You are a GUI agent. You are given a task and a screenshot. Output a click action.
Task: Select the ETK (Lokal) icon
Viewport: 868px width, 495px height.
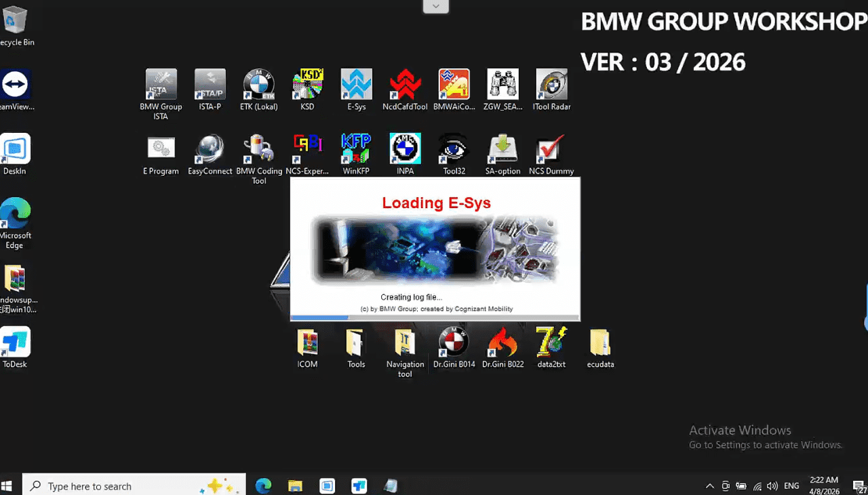pos(258,85)
